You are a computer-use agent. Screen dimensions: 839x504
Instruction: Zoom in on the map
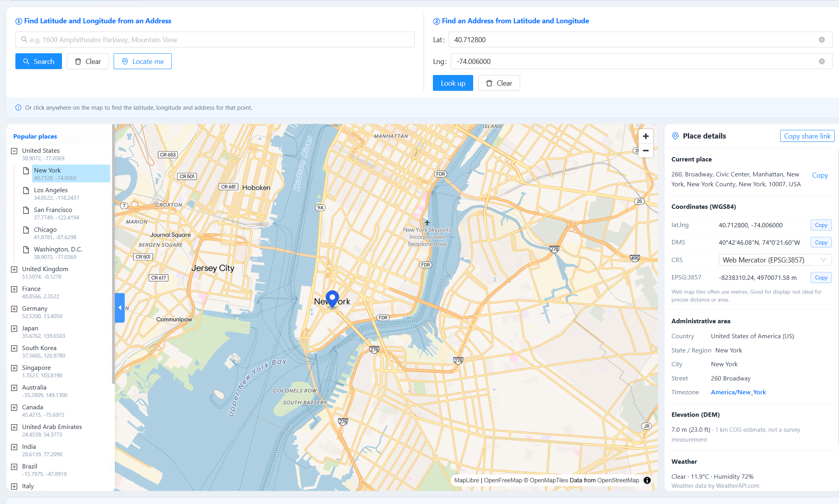(x=646, y=136)
